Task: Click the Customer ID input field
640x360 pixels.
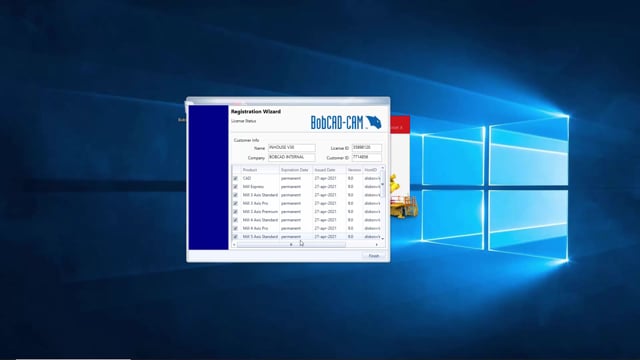Action: point(367,157)
